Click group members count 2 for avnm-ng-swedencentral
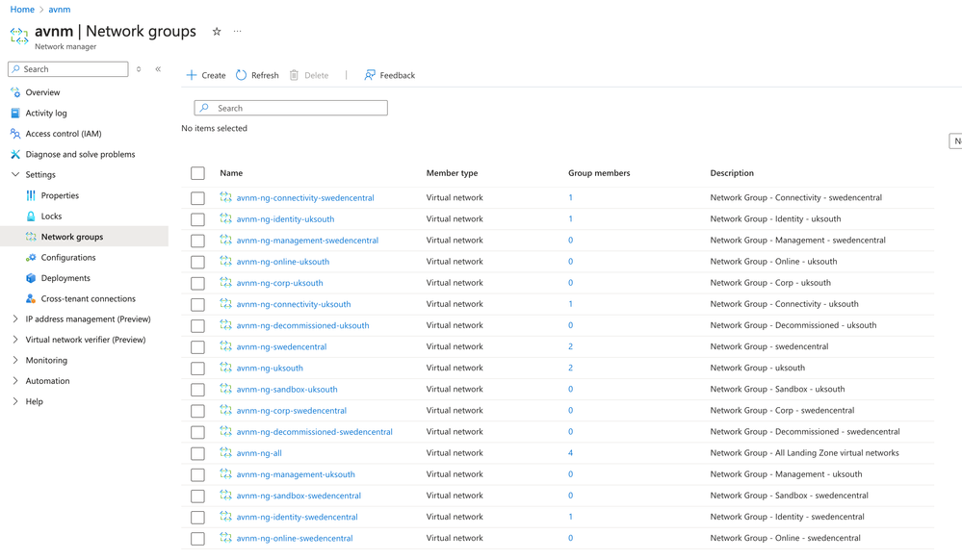Viewport: 962px width, 560px height. click(x=571, y=346)
